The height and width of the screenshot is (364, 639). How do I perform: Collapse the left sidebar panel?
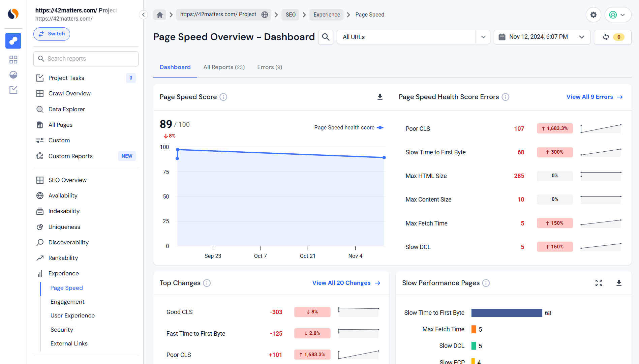pyautogui.click(x=143, y=15)
